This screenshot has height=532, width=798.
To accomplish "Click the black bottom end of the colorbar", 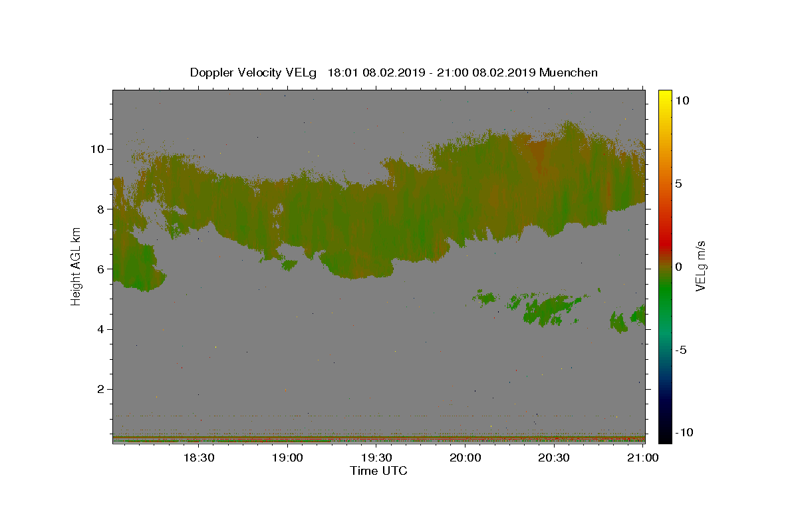I will 665,436.
